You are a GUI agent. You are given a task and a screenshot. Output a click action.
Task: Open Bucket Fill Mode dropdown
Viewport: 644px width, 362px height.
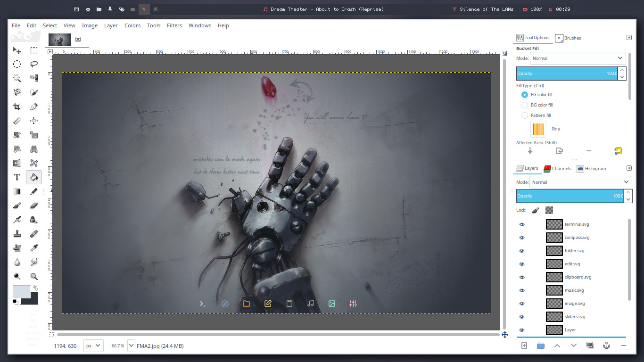coord(578,58)
